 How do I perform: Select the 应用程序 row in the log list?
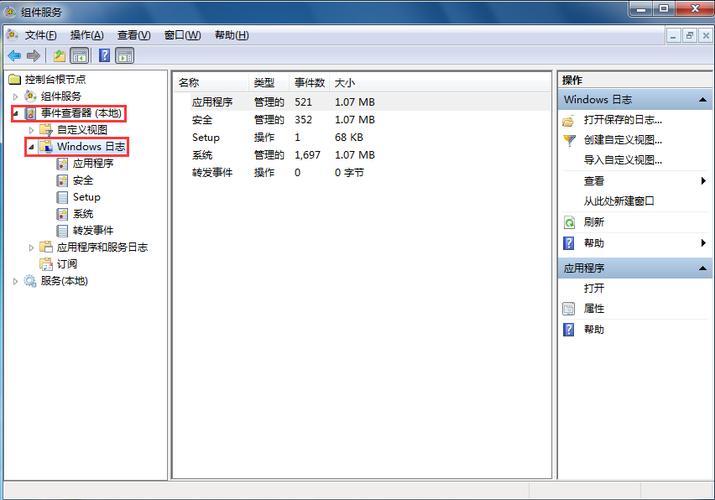[362, 102]
